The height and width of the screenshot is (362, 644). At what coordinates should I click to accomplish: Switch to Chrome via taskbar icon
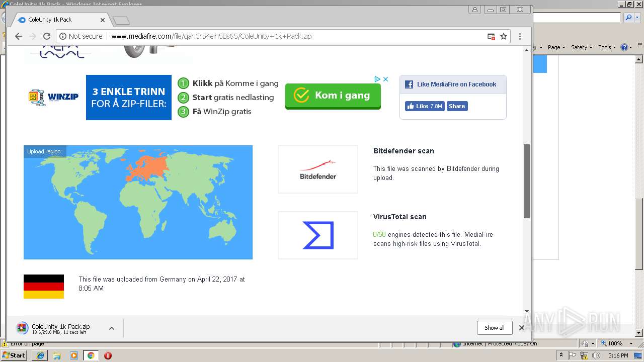coord(91,355)
